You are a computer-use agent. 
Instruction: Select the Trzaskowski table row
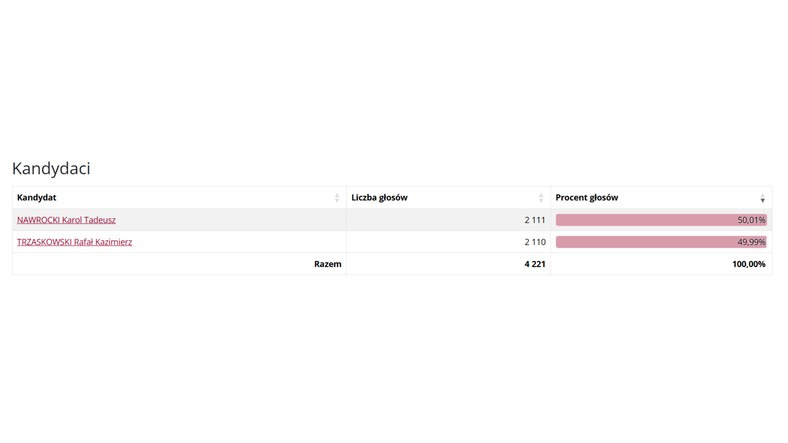point(392,242)
